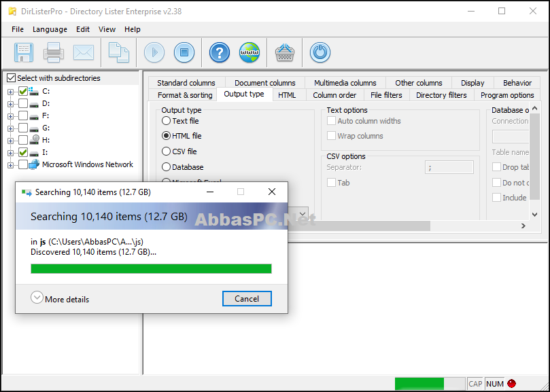Image resolution: width=550 pixels, height=392 pixels.
Task: Open Help with the question mark icon
Action: [x=220, y=52]
